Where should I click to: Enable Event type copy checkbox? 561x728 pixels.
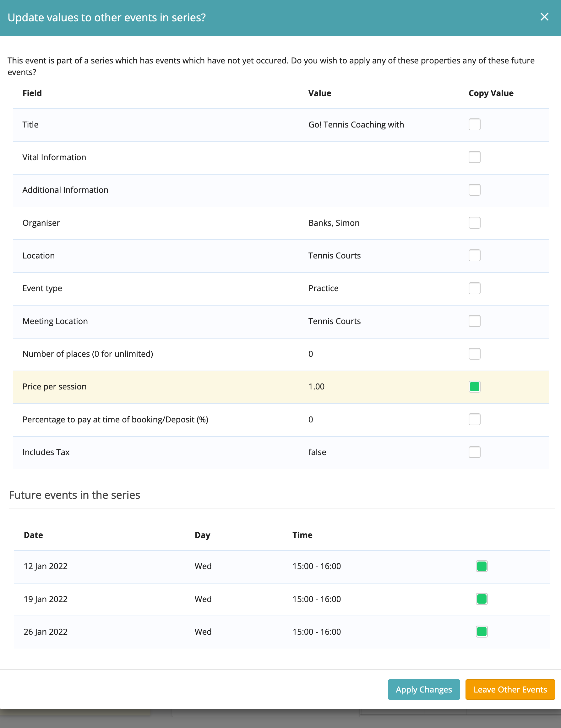(x=474, y=288)
